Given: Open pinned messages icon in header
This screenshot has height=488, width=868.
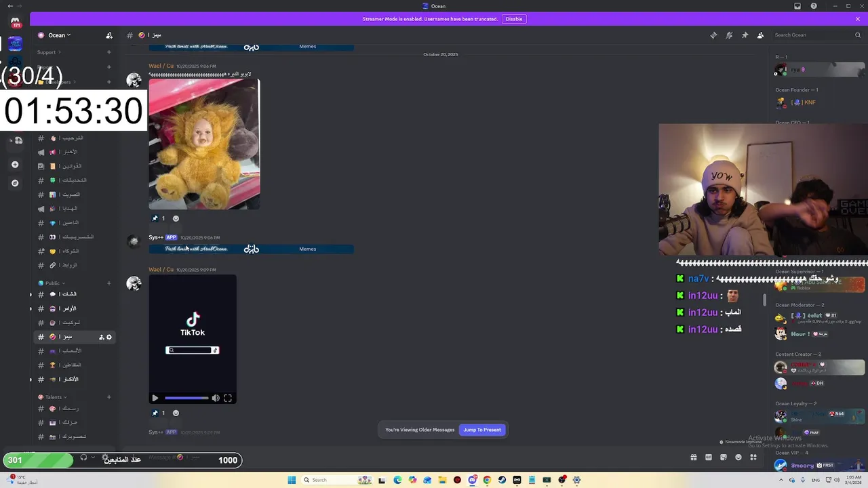Looking at the screenshot, I should pos(745,35).
